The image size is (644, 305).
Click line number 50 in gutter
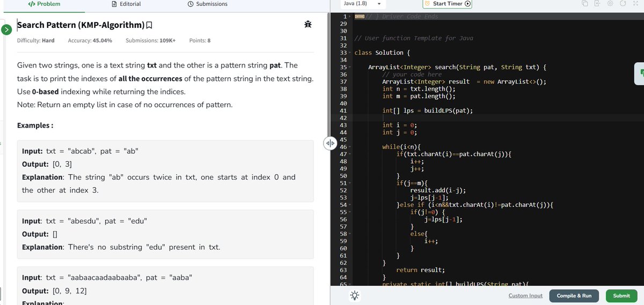point(343,176)
